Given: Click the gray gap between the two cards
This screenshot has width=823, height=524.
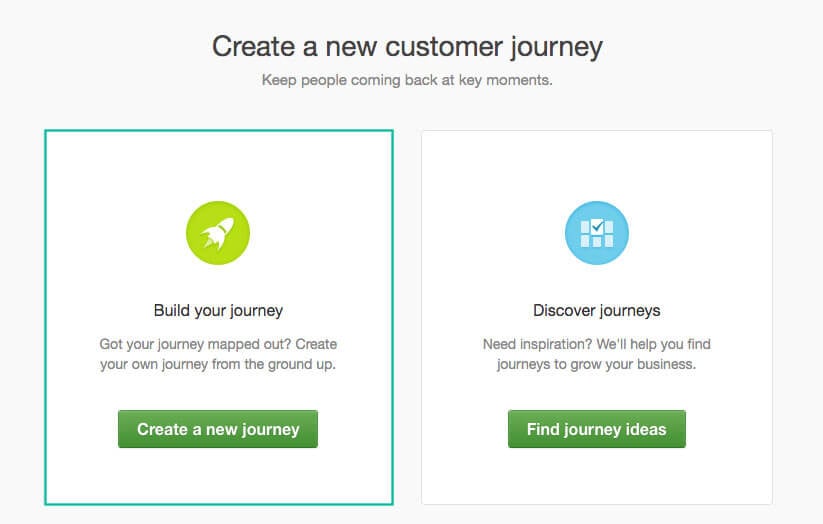Looking at the screenshot, I should pyautogui.click(x=407, y=318).
